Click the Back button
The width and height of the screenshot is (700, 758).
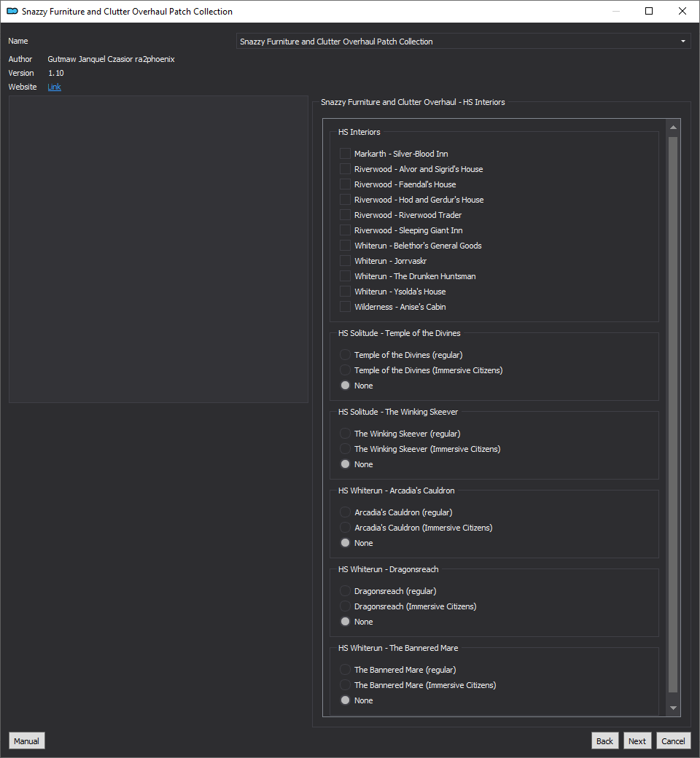604,741
